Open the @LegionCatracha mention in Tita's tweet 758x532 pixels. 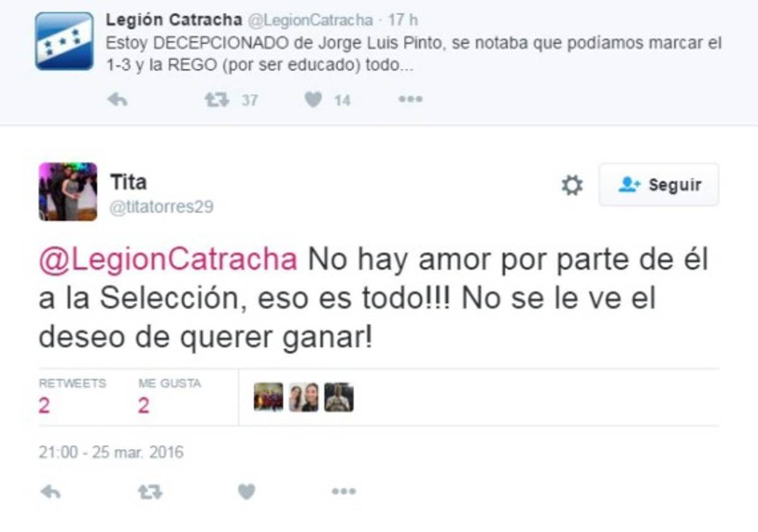coord(168,260)
